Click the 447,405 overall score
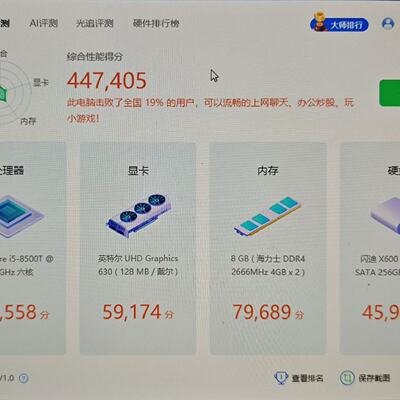Viewport: 400px width, 400px height. 107,80
